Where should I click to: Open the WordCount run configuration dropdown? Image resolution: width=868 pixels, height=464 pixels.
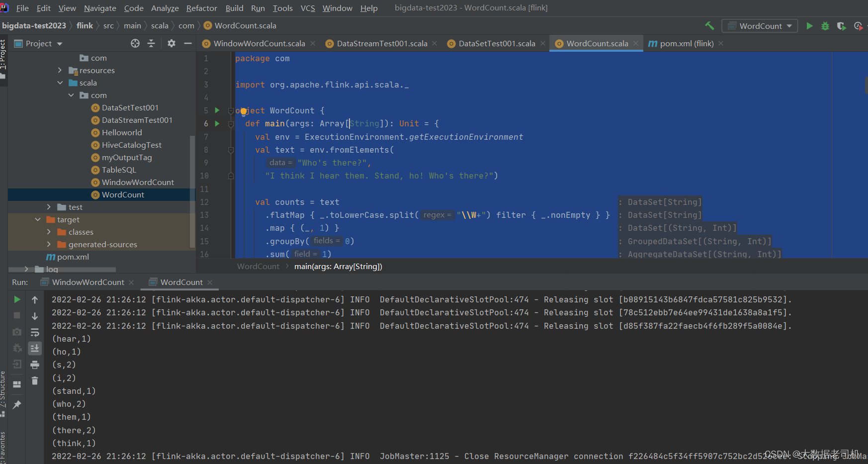click(760, 26)
